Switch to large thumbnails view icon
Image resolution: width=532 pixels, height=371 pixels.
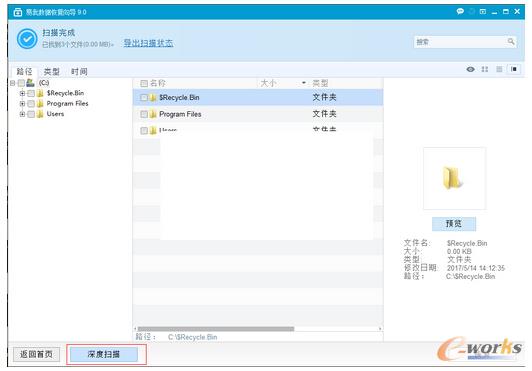(x=484, y=69)
